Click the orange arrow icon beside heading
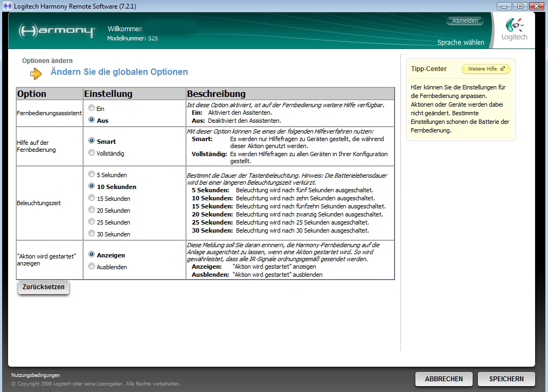Screen dimensions: 548x392 point(36,74)
